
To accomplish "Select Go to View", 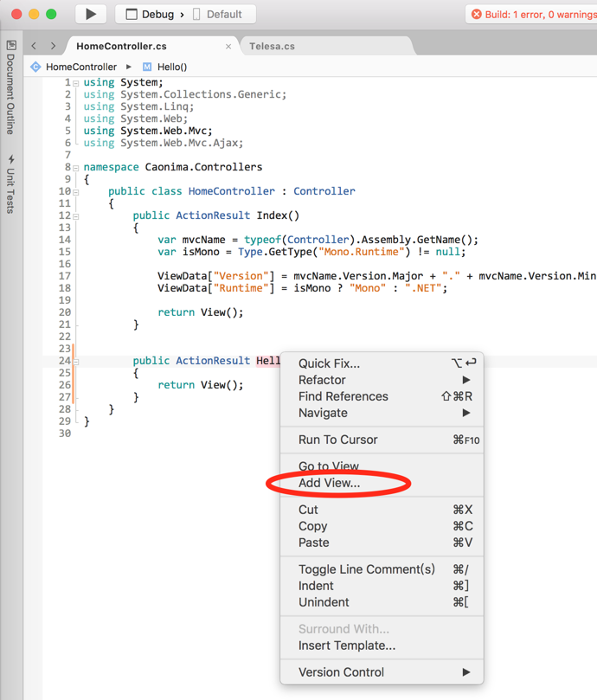I will click(382, 466).
